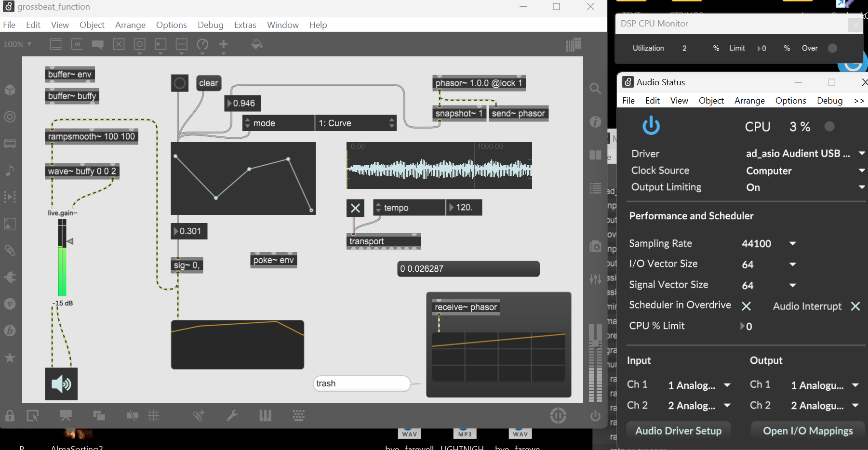Screen dimensions: 868x450
Task: Click the speaker audio output icon in patch
Action: coord(61,384)
